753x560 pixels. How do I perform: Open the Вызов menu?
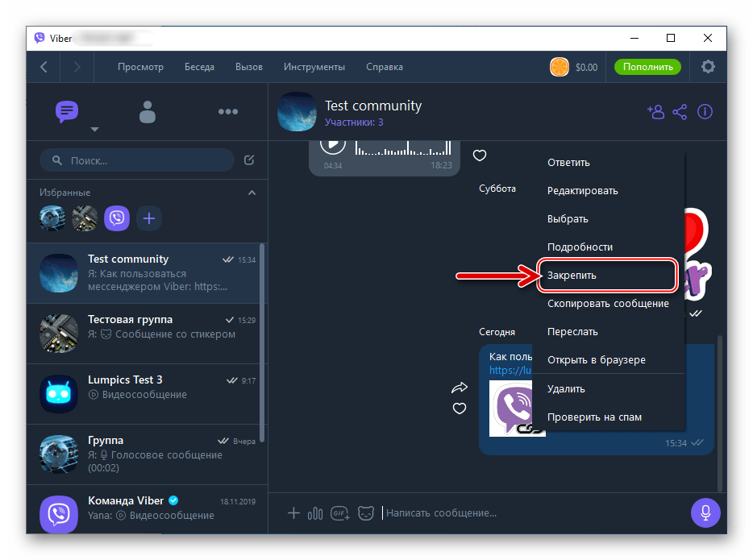pos(249,67)
